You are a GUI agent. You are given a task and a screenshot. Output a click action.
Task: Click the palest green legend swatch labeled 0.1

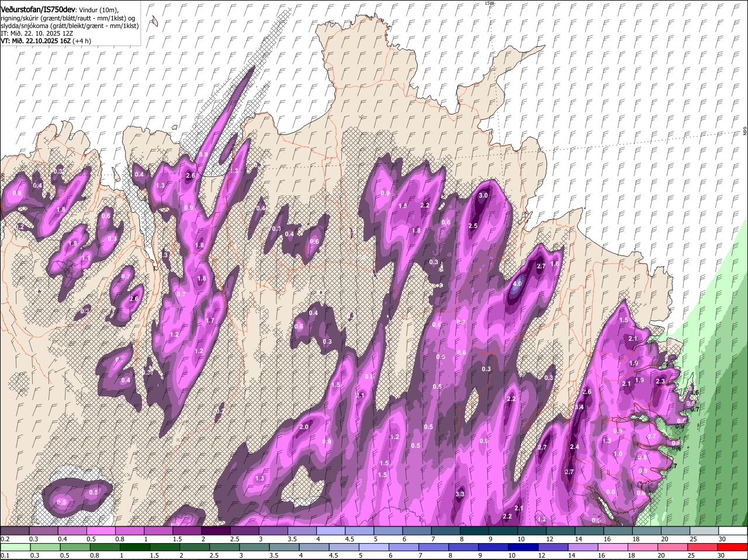[15, 547]
